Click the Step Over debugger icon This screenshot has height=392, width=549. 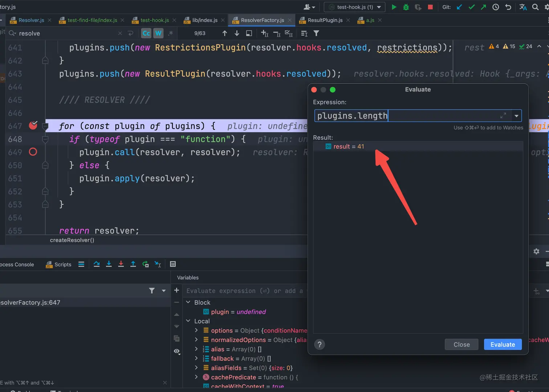[97, 264]
